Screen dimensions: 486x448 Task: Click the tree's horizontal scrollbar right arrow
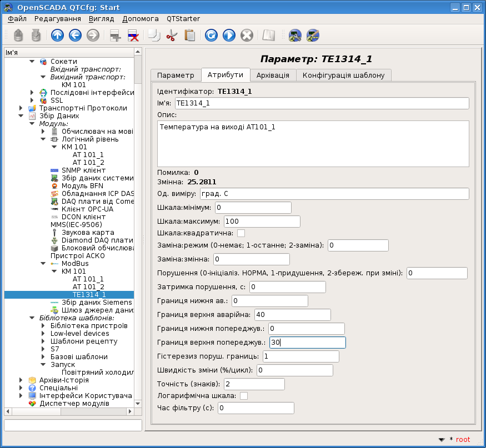coord(130,411)
